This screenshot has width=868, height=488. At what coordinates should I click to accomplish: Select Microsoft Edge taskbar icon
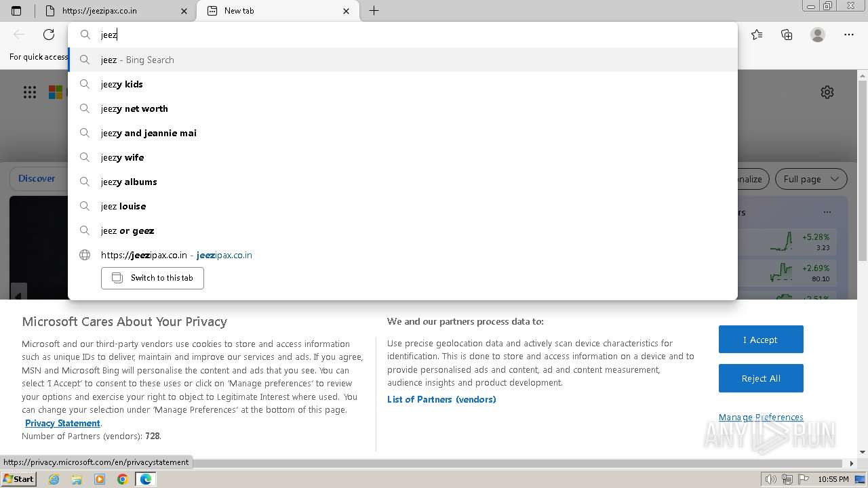tap(145, 479)
